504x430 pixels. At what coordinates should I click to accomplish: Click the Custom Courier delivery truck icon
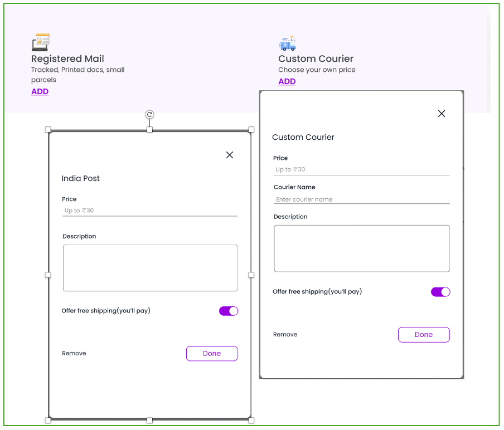pos(287,43)
